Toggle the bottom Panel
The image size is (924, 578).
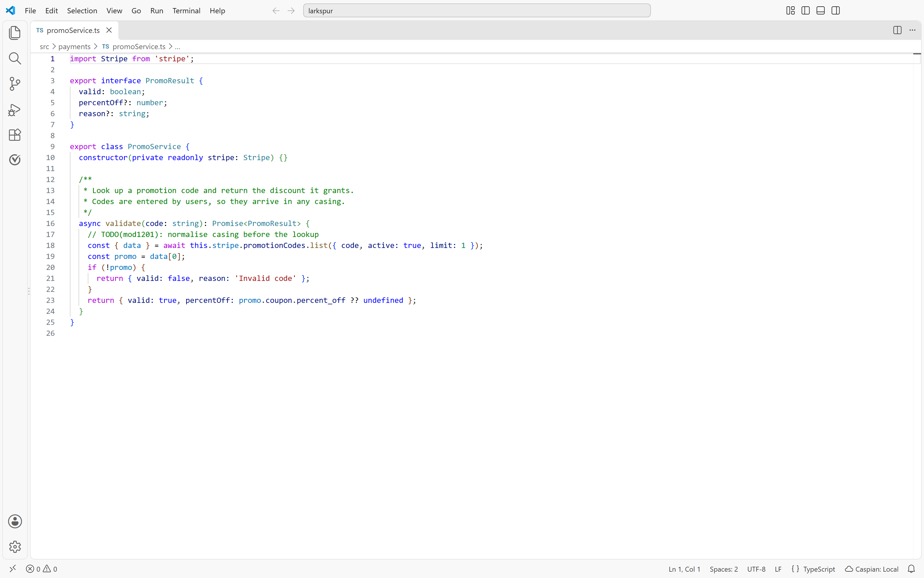[821, 11]
